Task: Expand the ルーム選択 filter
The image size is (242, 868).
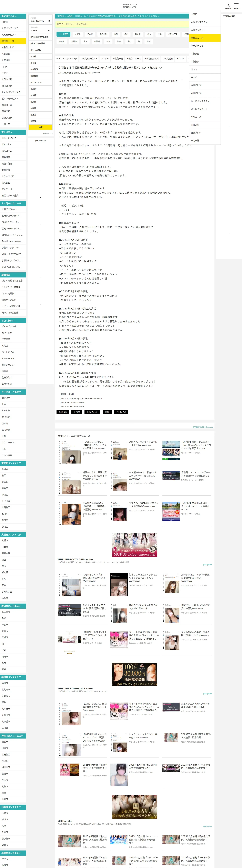Action: 40,50
